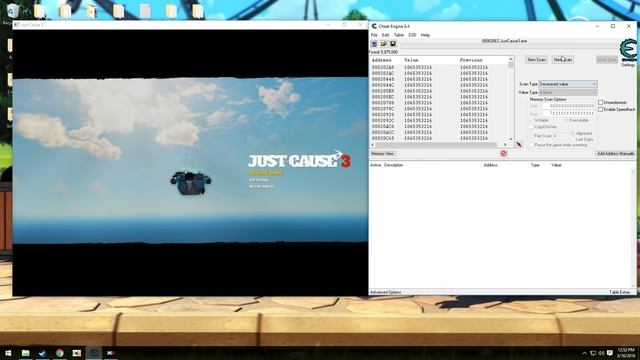Click the Next Scan button

(x=563, y=60)
